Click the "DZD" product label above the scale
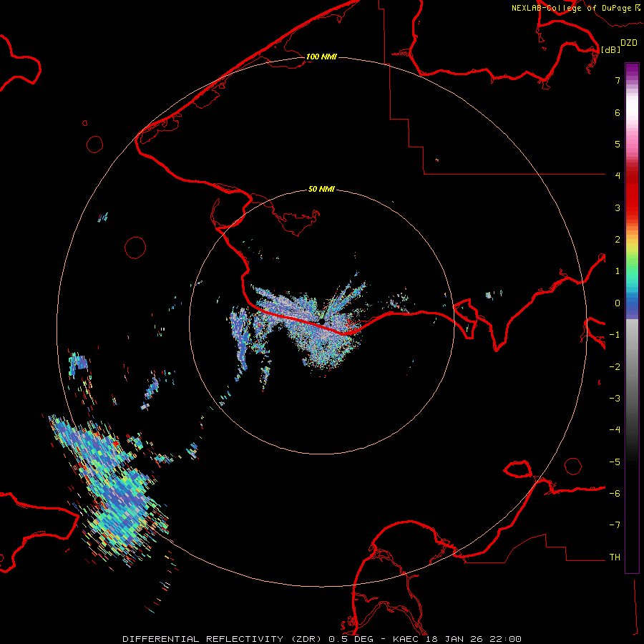Screen dimensions: 644x644 click(x=629, y=43)
